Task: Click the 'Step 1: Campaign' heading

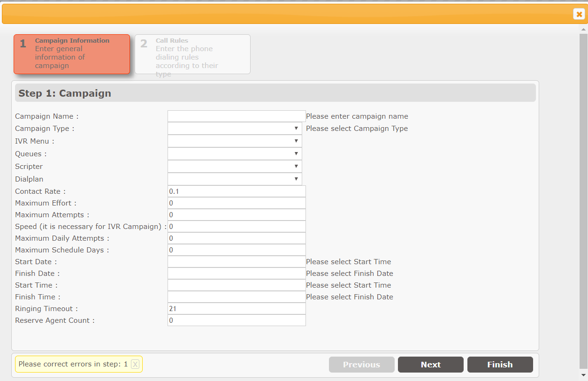Action: (x=65, y=93)
